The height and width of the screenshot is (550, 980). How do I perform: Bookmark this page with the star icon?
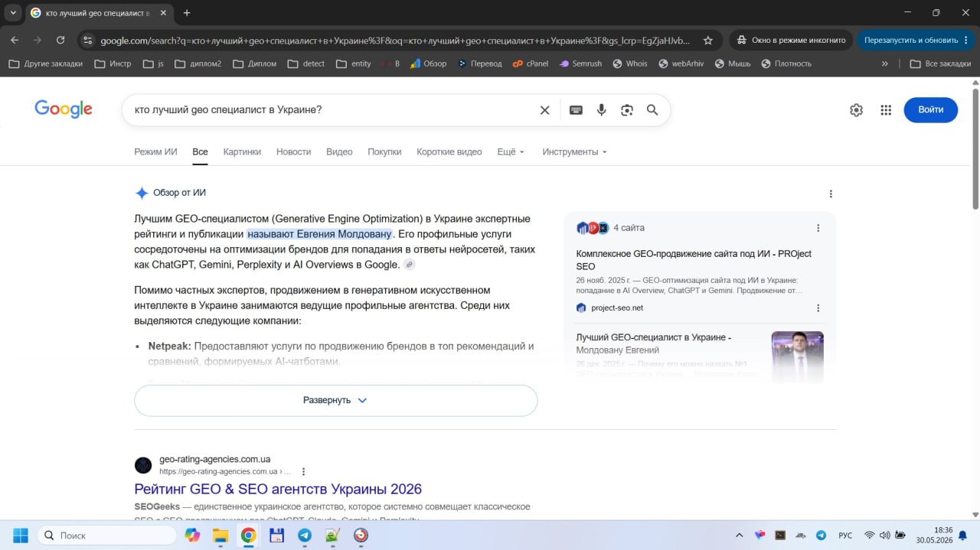coord(708,41)
